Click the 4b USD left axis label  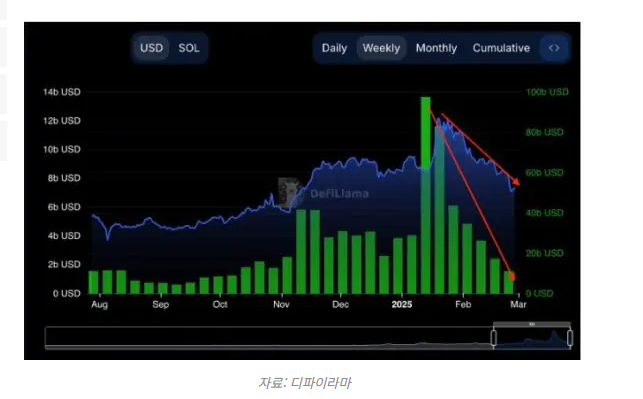point(64,236)
